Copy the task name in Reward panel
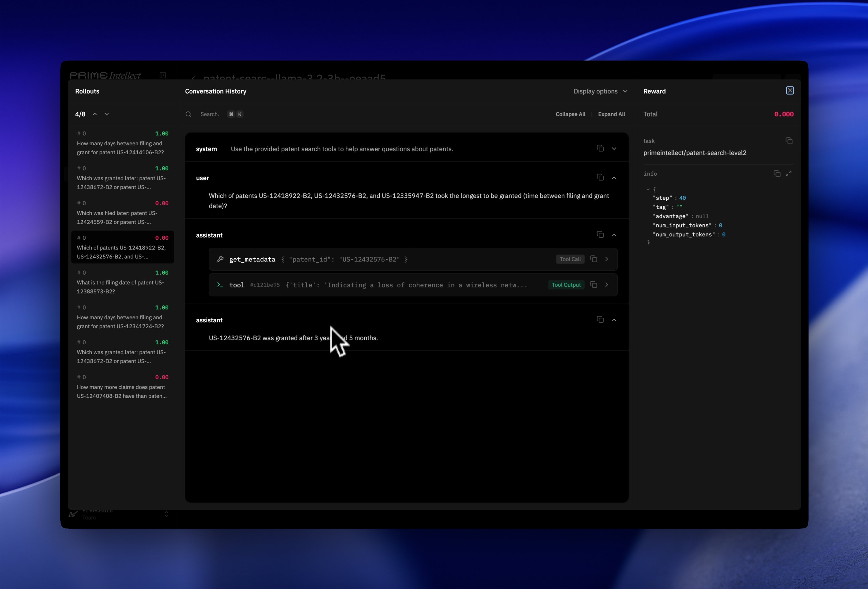 789,141
